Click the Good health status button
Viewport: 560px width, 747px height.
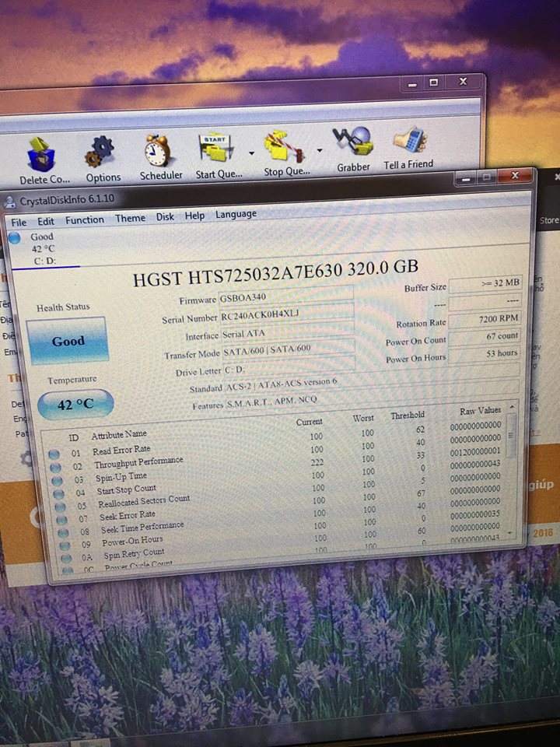tap(67, 341)
